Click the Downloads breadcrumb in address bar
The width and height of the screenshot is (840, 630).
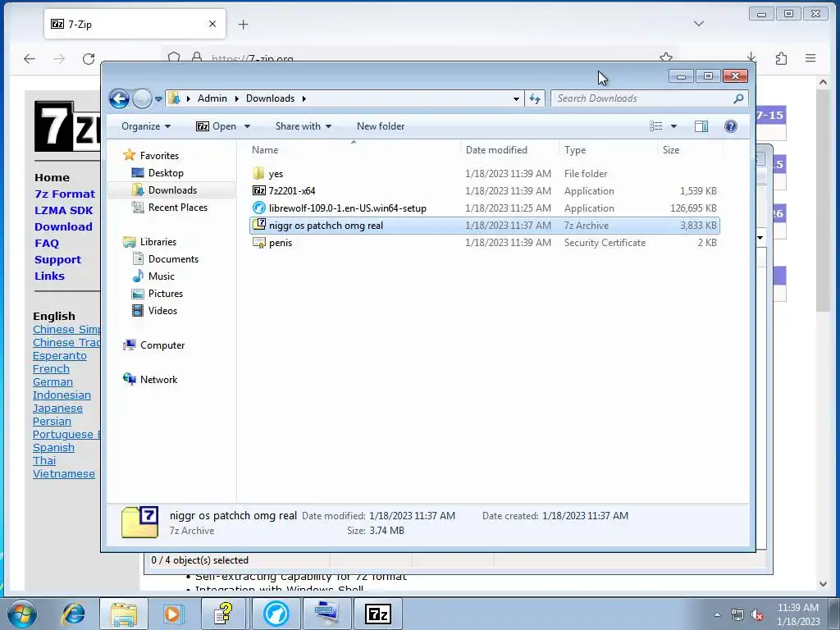270,98
